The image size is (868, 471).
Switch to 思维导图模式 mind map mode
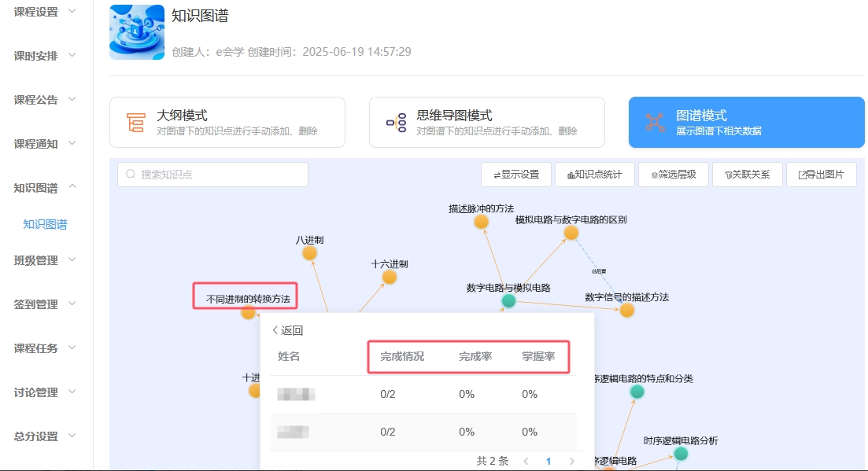(x=486, y=122)
